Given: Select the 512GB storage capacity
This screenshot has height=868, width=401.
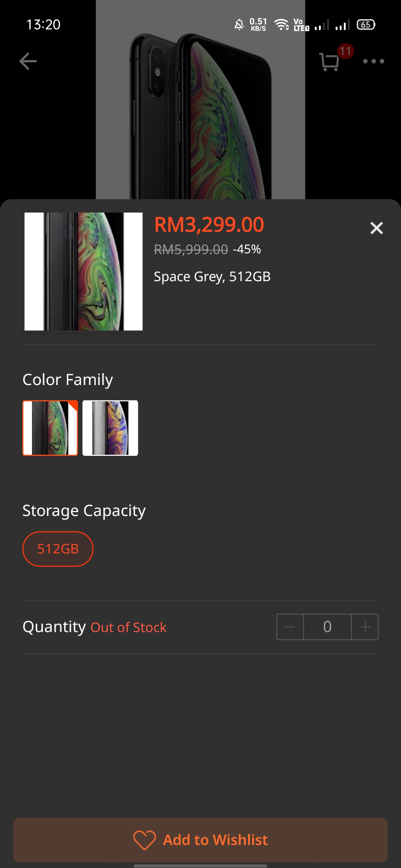Looking at the screenshot, I should (x=58, y=549).
